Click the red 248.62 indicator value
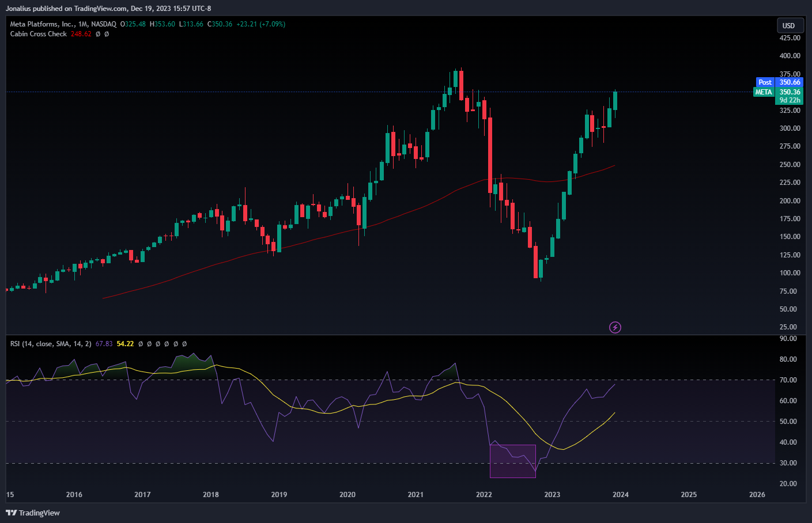Image resolution: width=812 pixels, height=523 pixels. point(81,34)
